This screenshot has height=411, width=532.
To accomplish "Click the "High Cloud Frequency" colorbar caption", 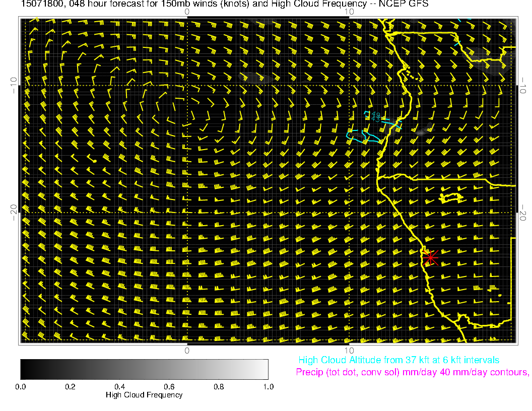I will [144, 395].
